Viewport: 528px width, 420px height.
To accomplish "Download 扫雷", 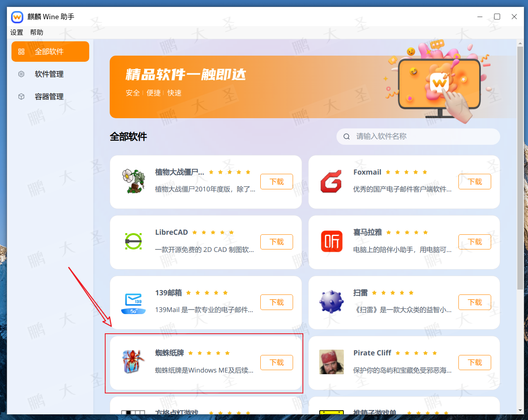I will click(475, 302).
